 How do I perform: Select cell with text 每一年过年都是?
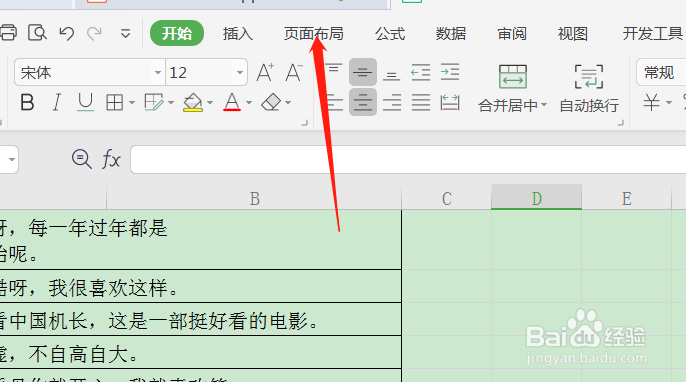[x=200, y=240]
